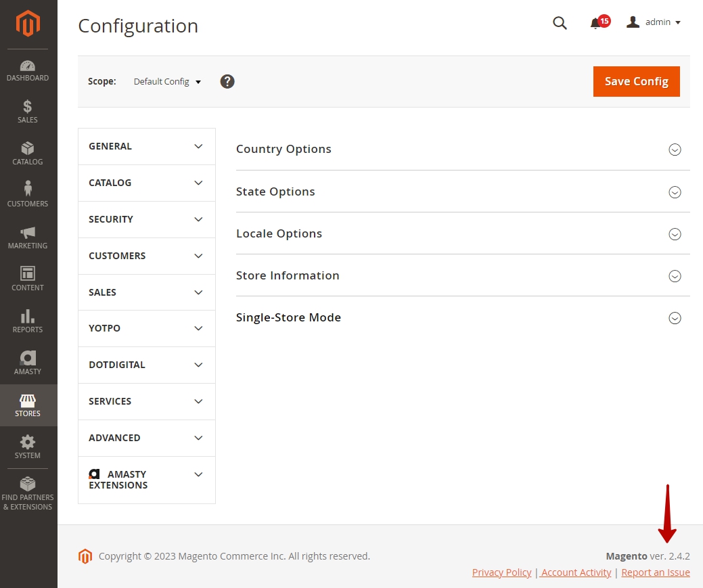Image resolution: width=703 pixels, height=588 pixels.
Task: Click the Magento logo in the sidebar
Action: point(28,23)
